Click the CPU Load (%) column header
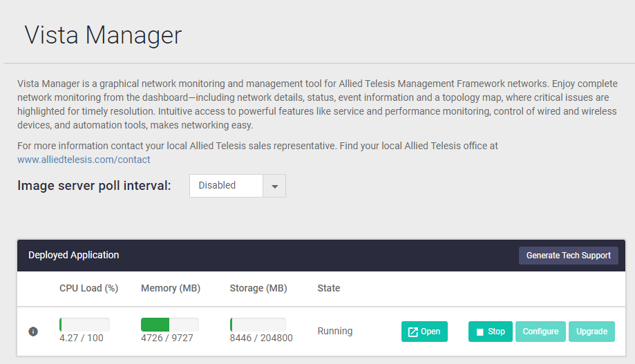This screenshot has width=635, height=364. point(88,288)
